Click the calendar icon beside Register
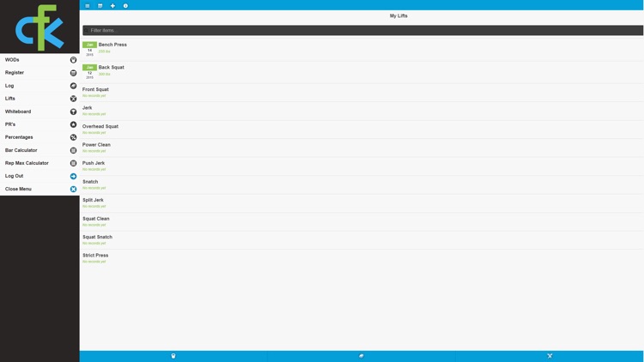The height and width of the screenshot is (362, 644). click(x=73, y=73)
